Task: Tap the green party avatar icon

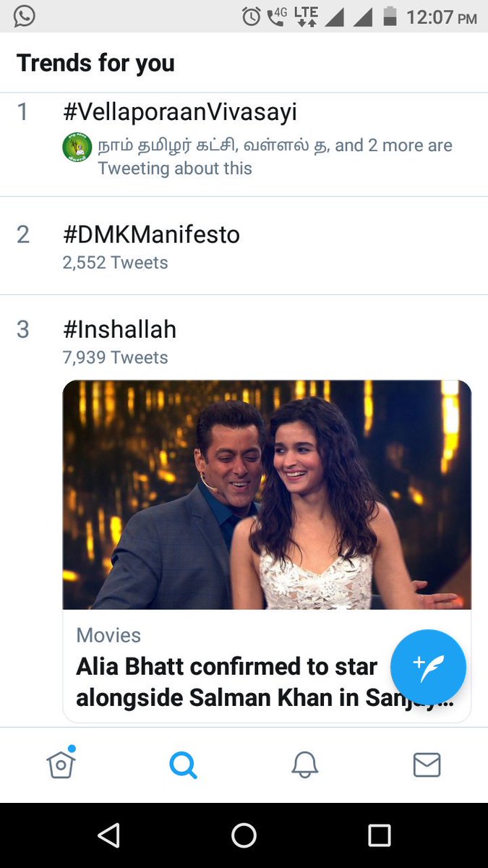Action: [77, 147]
